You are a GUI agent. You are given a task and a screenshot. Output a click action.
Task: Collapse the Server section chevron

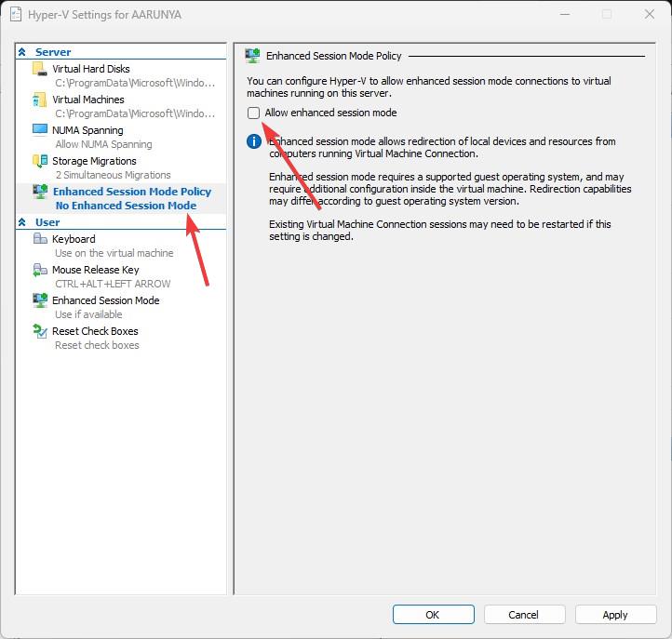click(21, 52)
